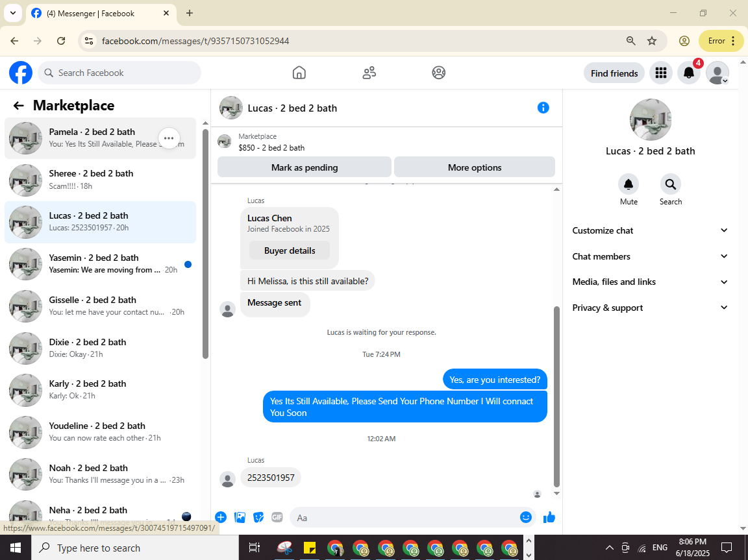The image size is (748, 560).
Task: Choose a sticker in the composer
Action: (x=258, y=517)
